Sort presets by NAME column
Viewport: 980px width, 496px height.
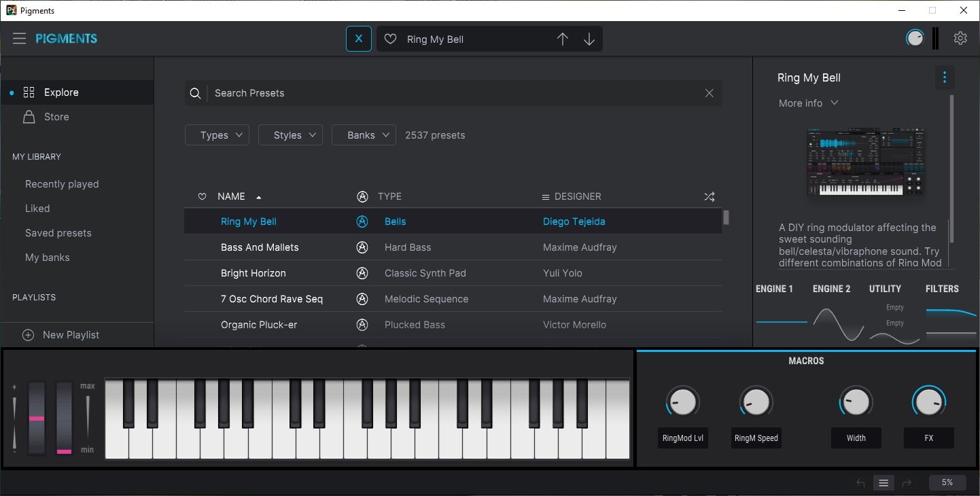pos(231,196)
